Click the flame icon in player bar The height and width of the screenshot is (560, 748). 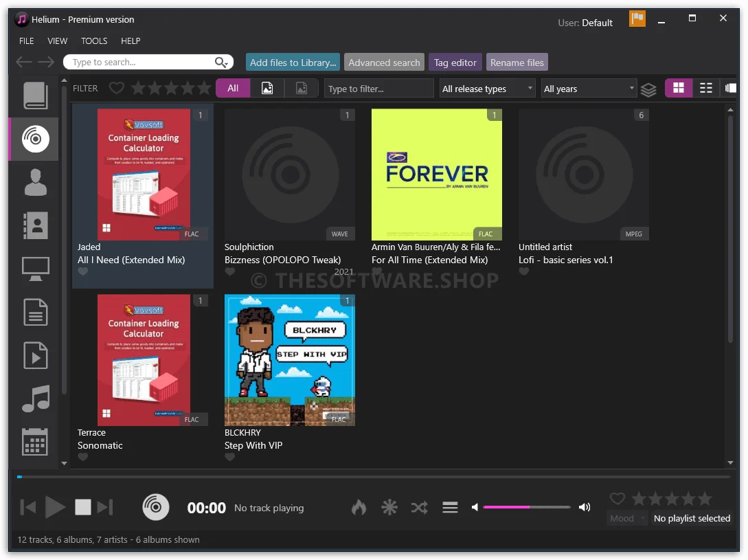(x=359, y=507)
